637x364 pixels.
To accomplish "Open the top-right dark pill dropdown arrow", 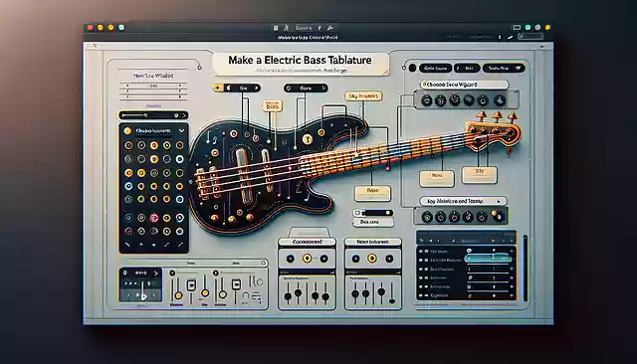I will pyautogui.click(x=518, y=69).
